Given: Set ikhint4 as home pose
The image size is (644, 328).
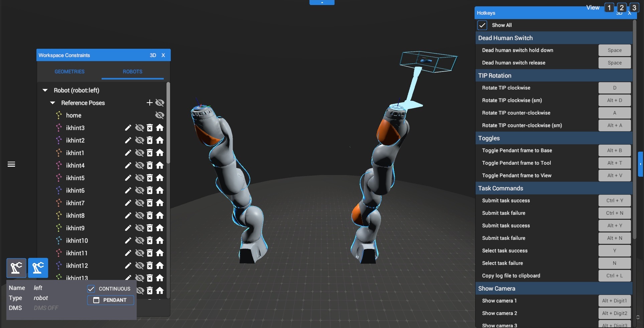Looking at the screenshot, I should [x=160, y=165].
